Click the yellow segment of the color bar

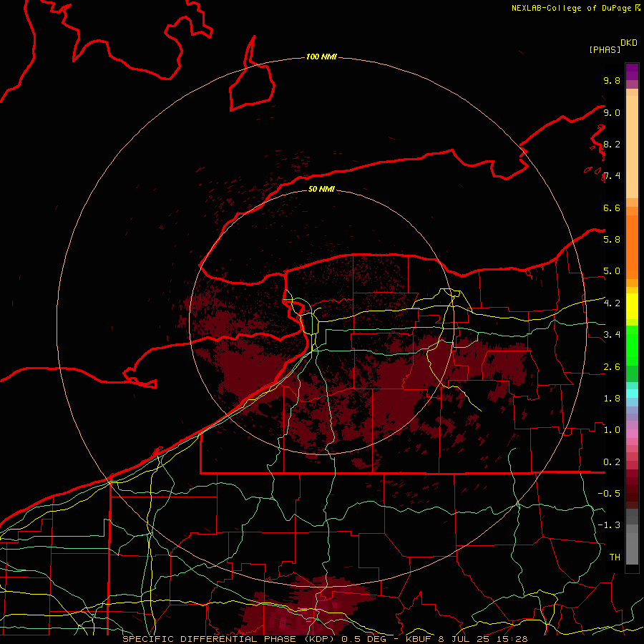coord(632,306)
